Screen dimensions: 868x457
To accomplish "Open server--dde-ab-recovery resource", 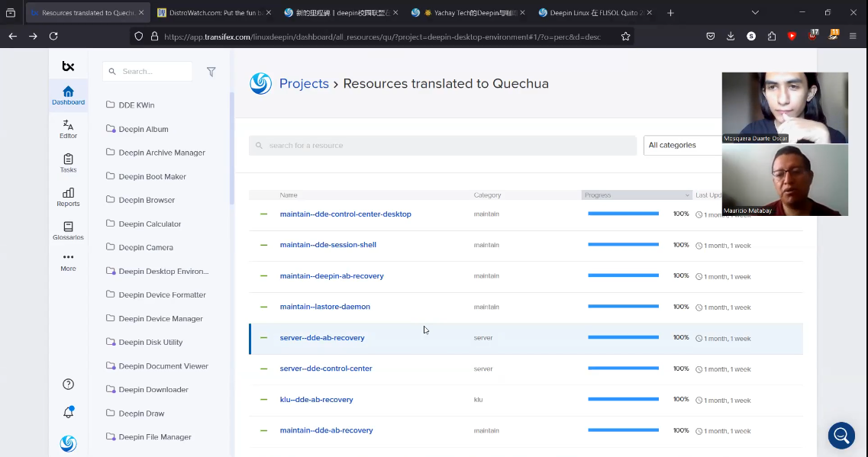I will coord(322,338).
